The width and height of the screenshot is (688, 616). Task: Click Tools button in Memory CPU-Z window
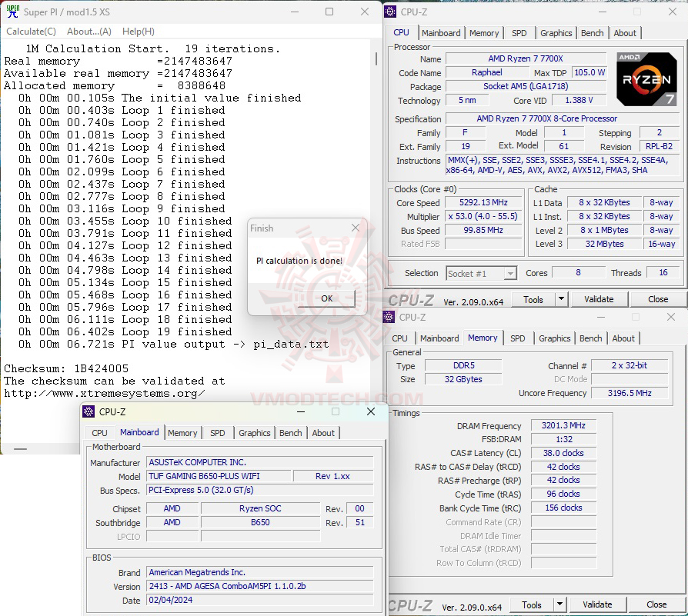(x=531, y=605)
